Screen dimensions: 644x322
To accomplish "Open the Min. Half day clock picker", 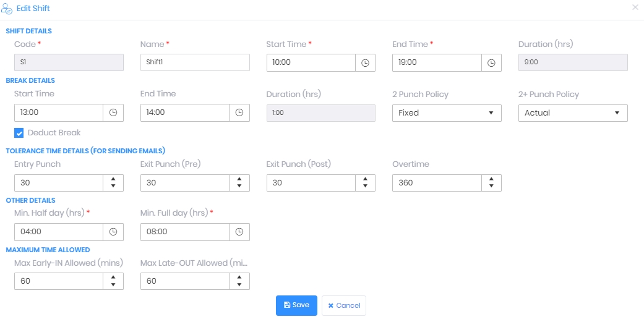I will [113, 232].
